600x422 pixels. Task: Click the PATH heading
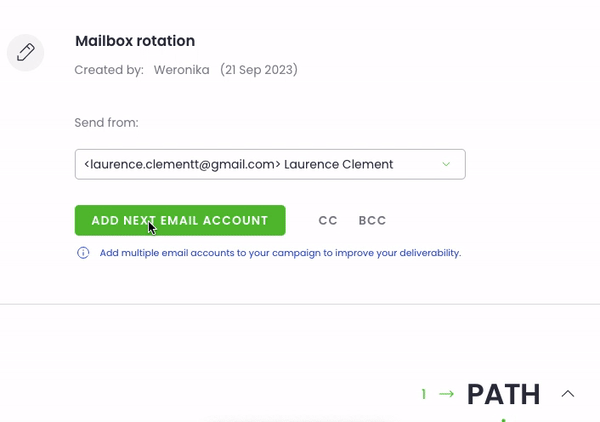pos(503,394)
